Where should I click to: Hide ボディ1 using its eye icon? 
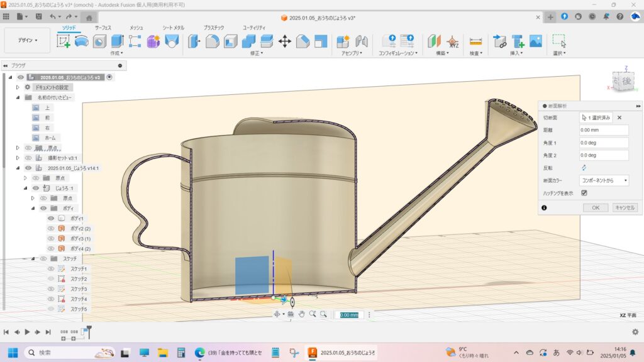click(52, 218)
